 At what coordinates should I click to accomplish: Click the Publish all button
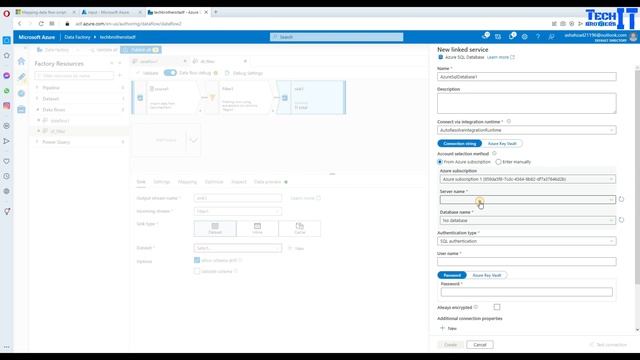pyautogui.click(x=141, y=50)
